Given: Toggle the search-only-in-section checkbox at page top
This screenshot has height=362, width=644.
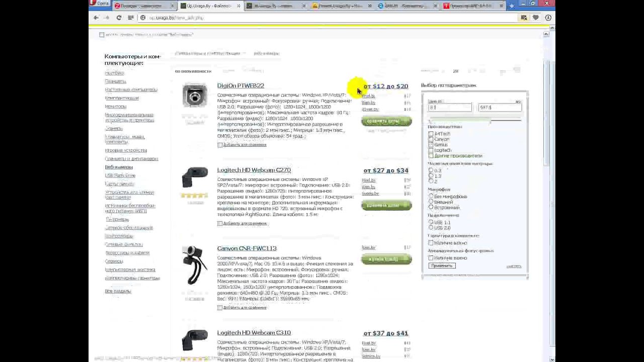Looking at the screenshot, I should [x=102, y=35].
